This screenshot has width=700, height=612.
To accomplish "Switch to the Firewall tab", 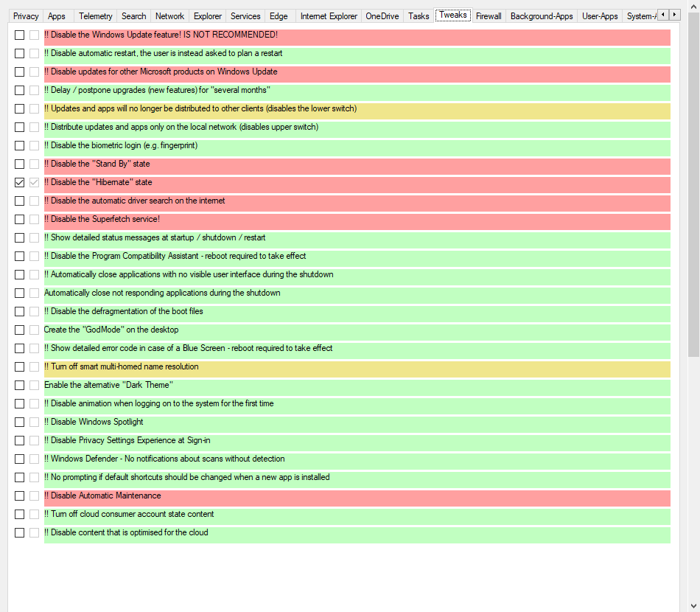I will (489, 16).
